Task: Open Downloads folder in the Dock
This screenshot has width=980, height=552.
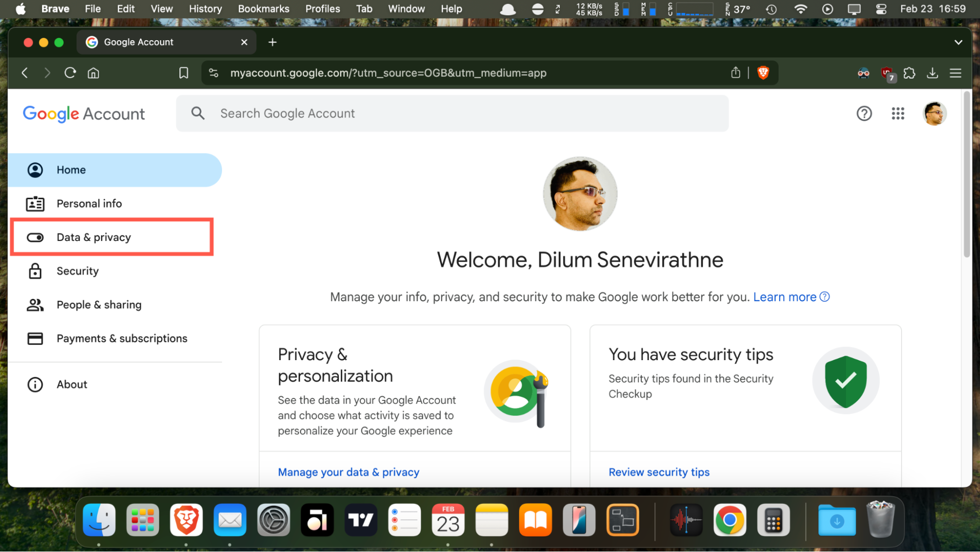Action: click(837, 520)
